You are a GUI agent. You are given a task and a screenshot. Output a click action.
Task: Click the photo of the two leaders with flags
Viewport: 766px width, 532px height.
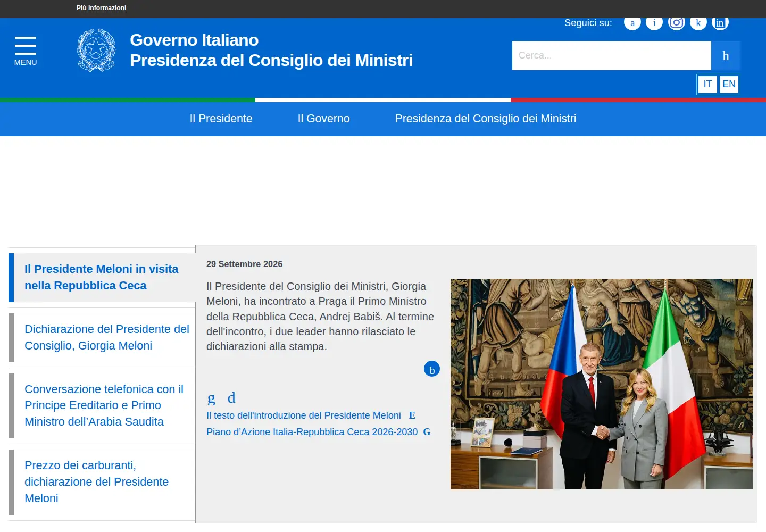click(x=602, y=384)
